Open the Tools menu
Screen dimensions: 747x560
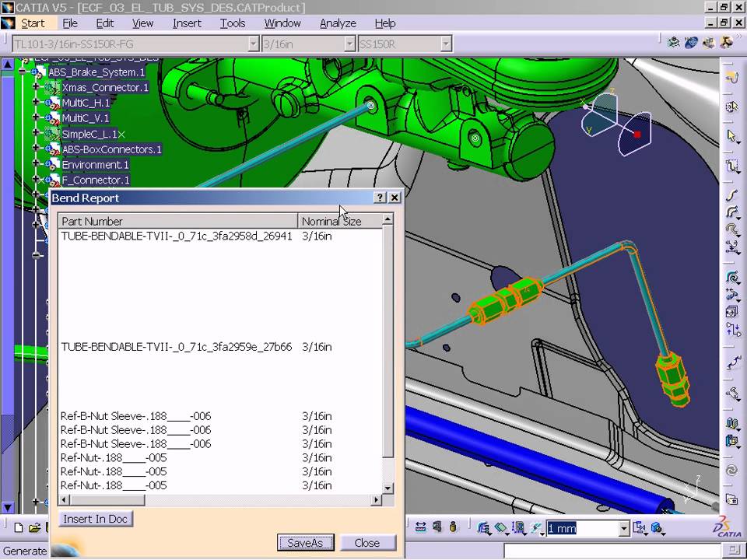click(233, 23)
